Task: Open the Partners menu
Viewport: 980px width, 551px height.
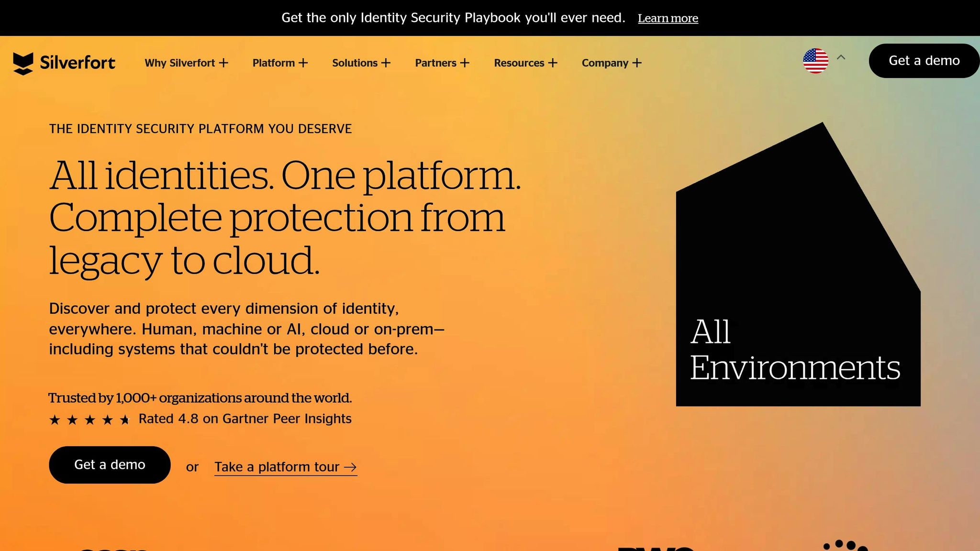Action: pos(435,63)
